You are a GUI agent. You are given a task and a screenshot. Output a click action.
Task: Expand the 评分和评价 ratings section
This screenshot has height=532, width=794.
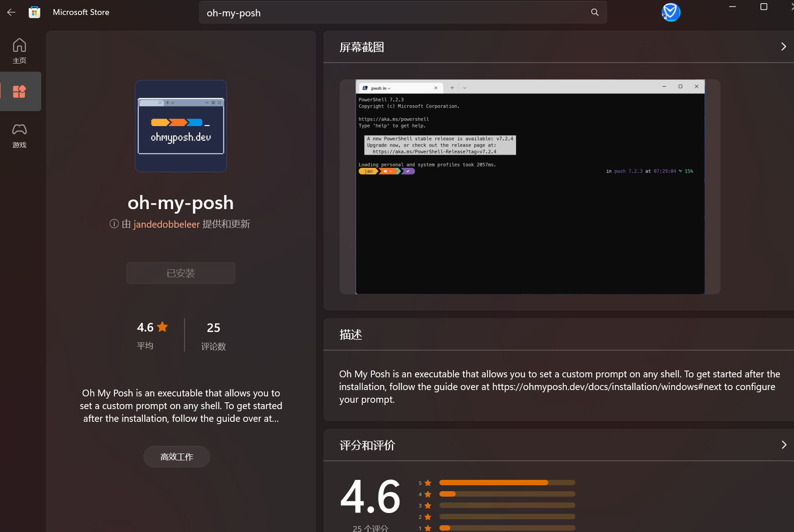pos(783,445)
